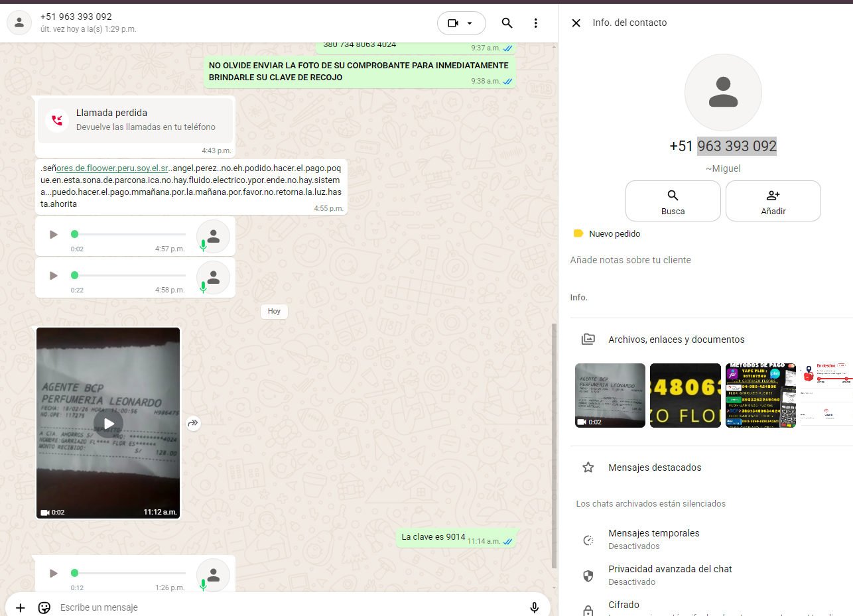
Task: Open Privacidad avanzada del chat setting
Action: click(670, 575)
